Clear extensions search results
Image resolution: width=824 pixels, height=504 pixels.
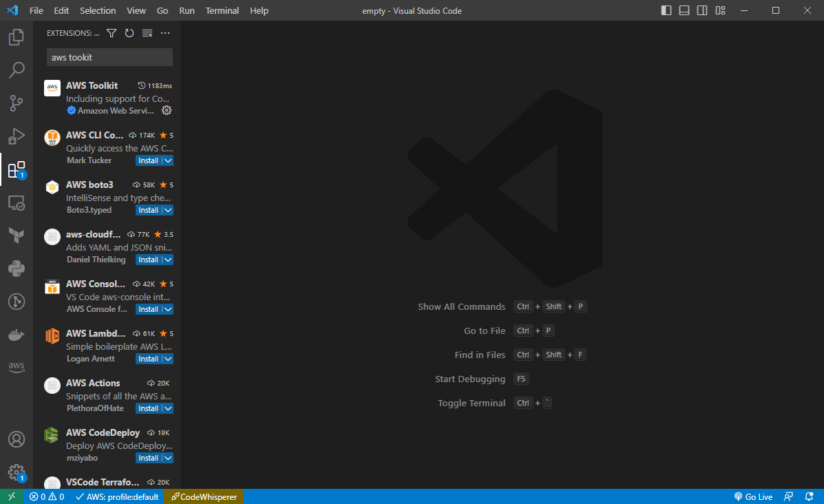(147, 33)
